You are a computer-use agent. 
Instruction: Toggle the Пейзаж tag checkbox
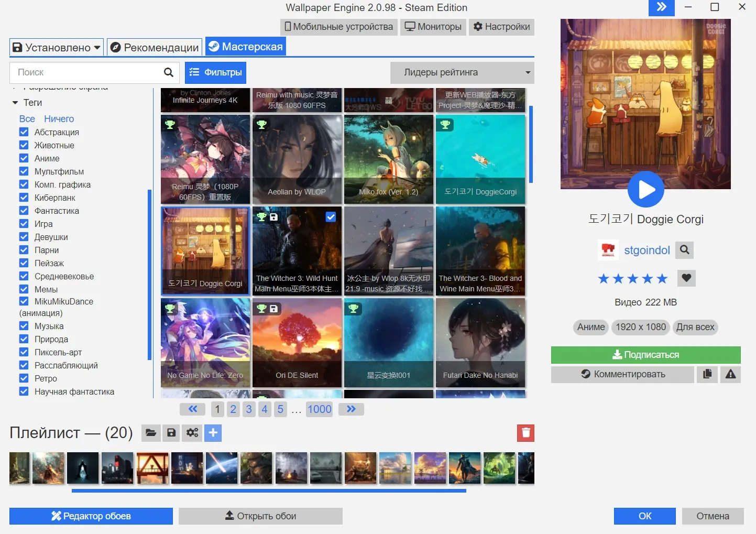[24, 263]
